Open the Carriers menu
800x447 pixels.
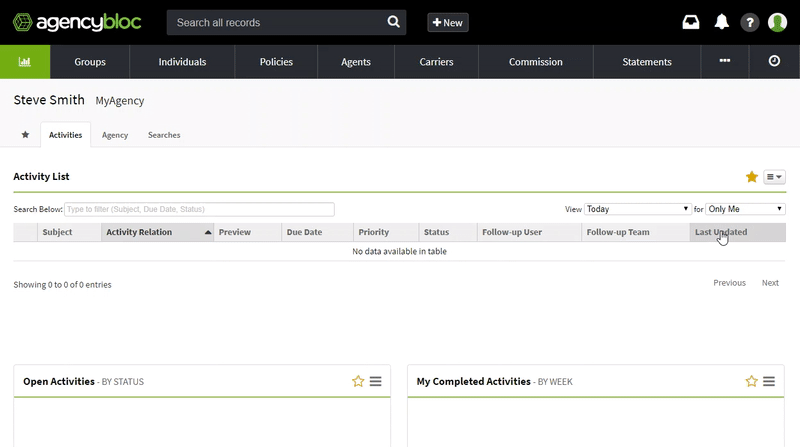click(436, 62)
